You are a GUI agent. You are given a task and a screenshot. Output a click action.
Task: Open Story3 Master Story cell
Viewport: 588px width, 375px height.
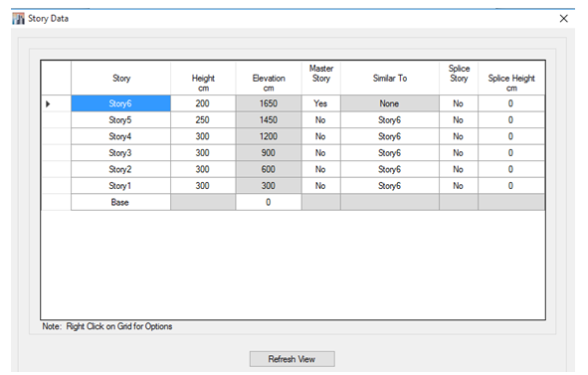321,153
